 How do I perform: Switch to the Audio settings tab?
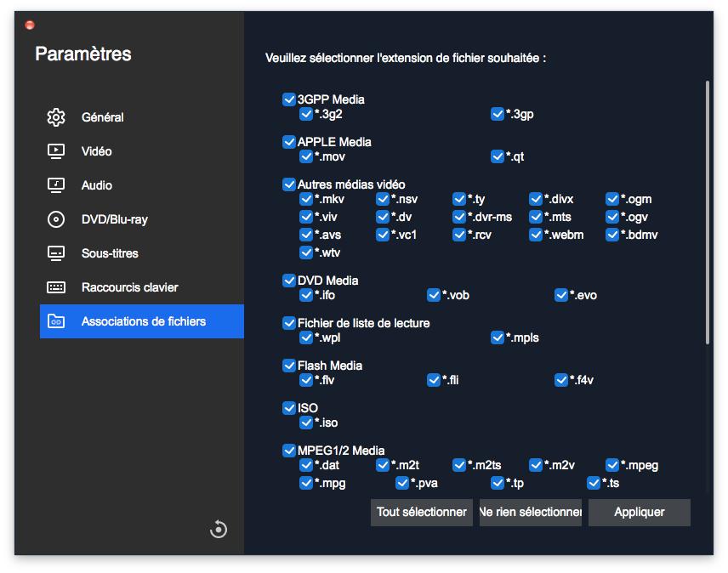click(97, 185)
